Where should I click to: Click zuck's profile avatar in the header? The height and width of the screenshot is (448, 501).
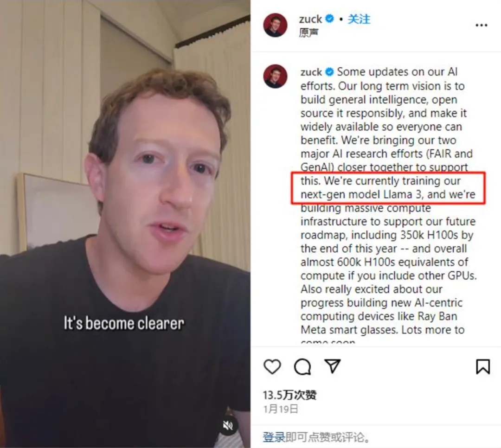click(x=275, y=25)
